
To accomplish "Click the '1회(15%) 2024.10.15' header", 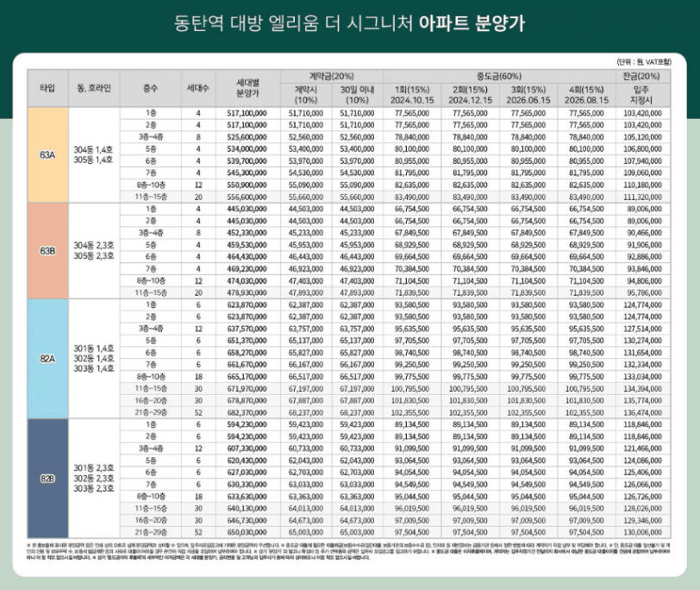I will [411, 95].
